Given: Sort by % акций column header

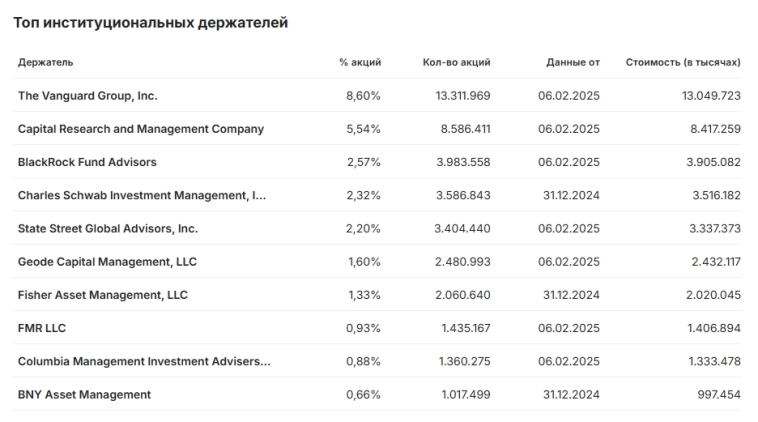Looking at the screenshot, I should click(x=359, y=62).
